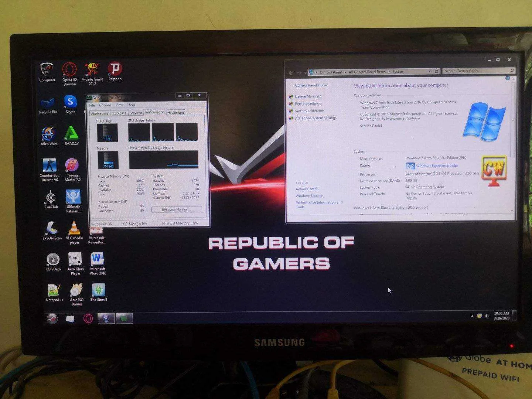The width and height of the screenshot is (532, 399).
Task: Click the Opera GX taskbar icon
Action: click(88, 318)
